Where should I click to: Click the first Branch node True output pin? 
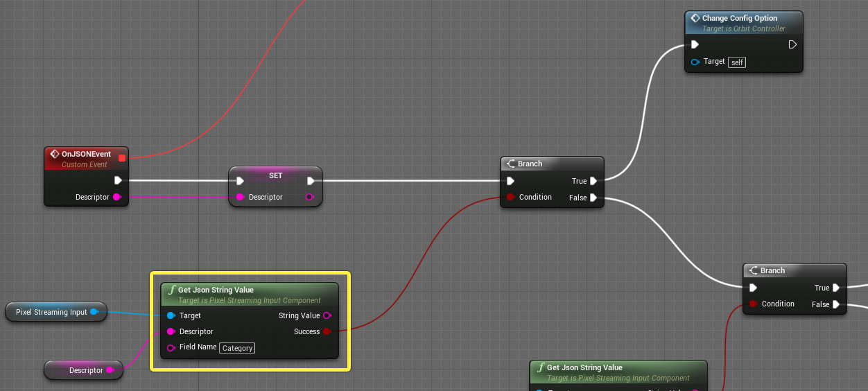pyautogui.click(x=593, y=181)
